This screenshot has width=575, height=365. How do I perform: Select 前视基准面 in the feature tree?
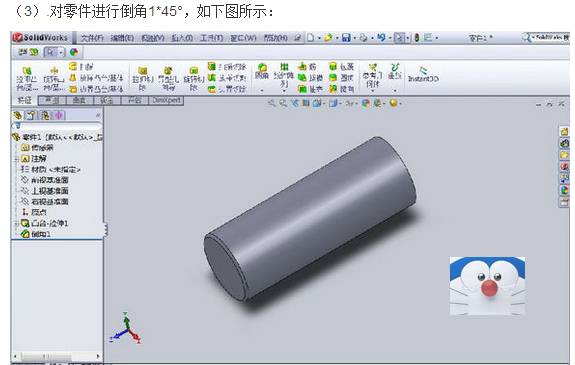click(44, 180)
